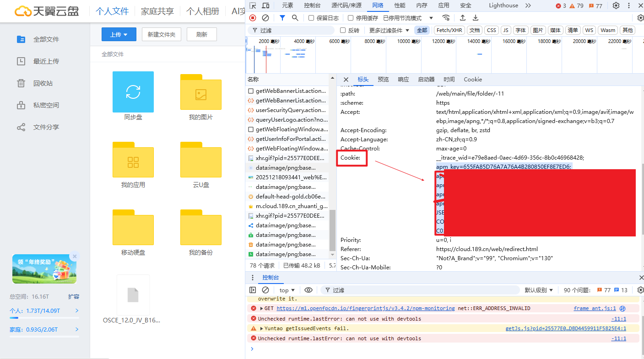Open the default log levels dropdown
Image resolution: width=644 pixels, height=359 pixels.
(x=539, y=290)
